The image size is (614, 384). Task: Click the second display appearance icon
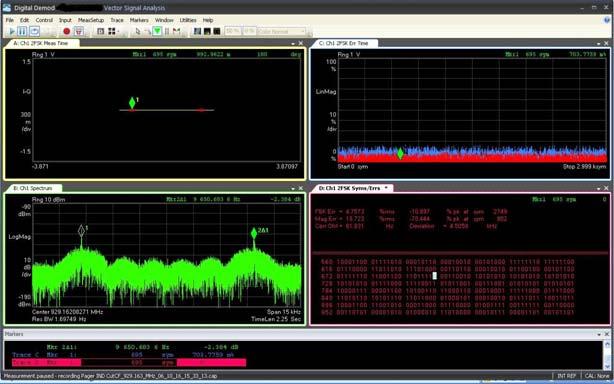tap(207, 31)
